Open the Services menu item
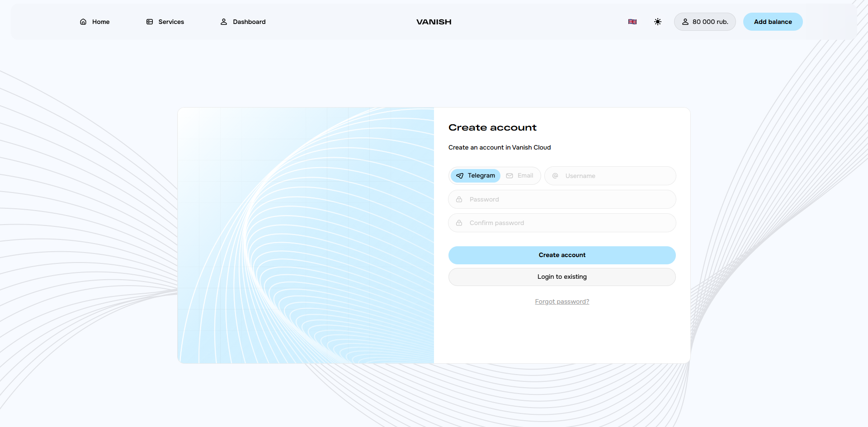This screenshot has width=868, height=427. pos(170,22)
